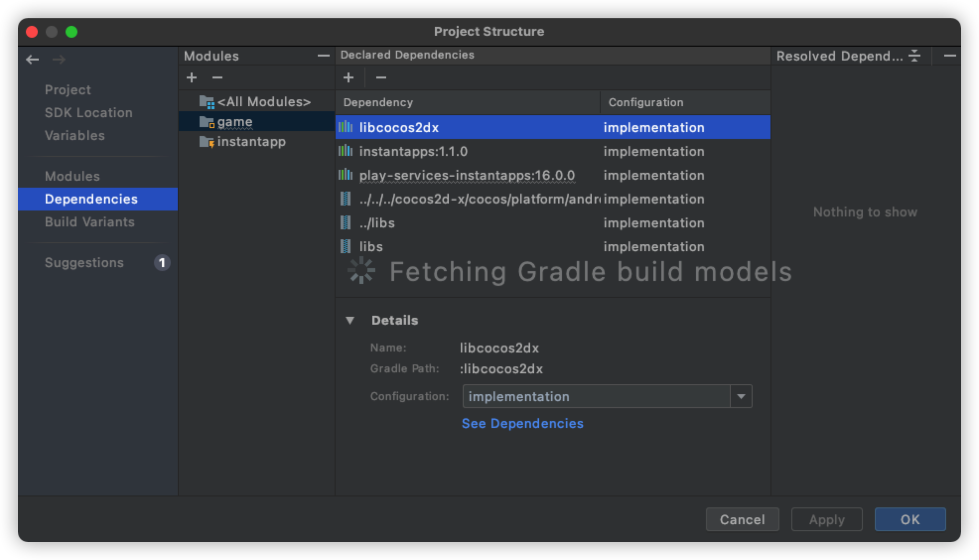Remove the selected declared dependency
The image size is (979, 560).
[x=381, y=77]
